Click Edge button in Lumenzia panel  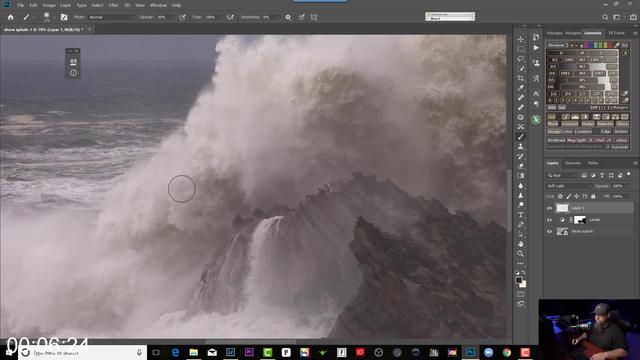[606, 131]
